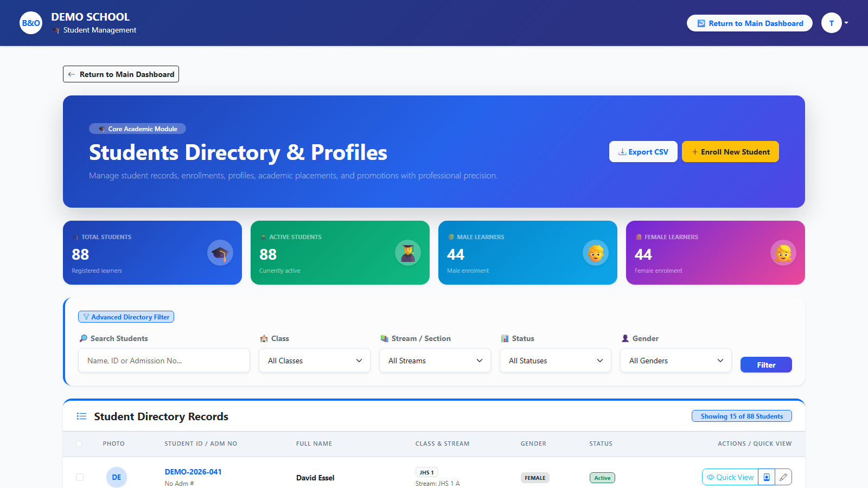Expand the All Statuses dropdown
Viewport: 868px width, 488px height.
[556, 361]
